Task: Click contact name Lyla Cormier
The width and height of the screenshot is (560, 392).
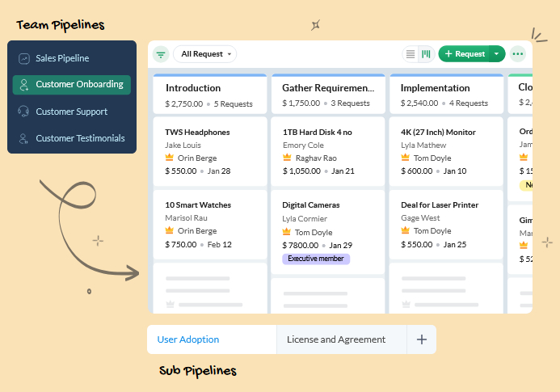Action: click(305, 219)
